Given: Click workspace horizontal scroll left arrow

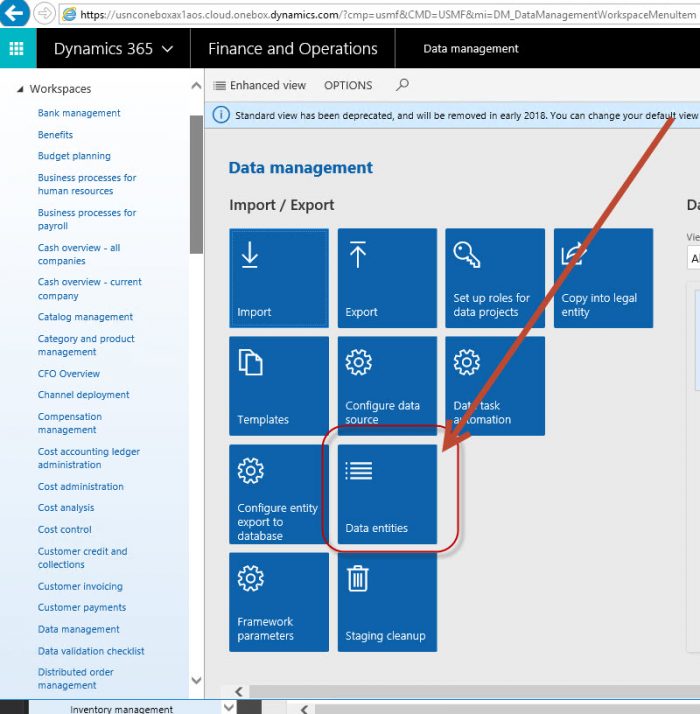Looking at the screenshot, I should pos(239,691).
